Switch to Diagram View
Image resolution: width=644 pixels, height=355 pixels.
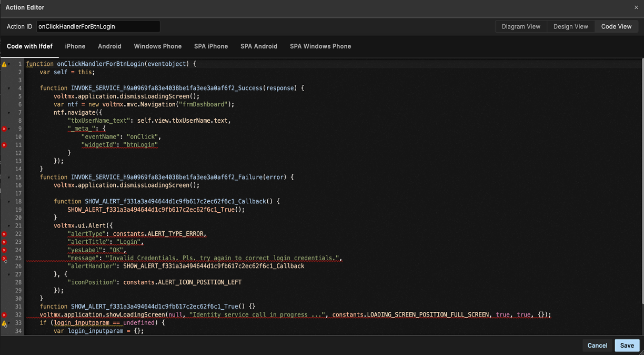(x=521, y=26)
